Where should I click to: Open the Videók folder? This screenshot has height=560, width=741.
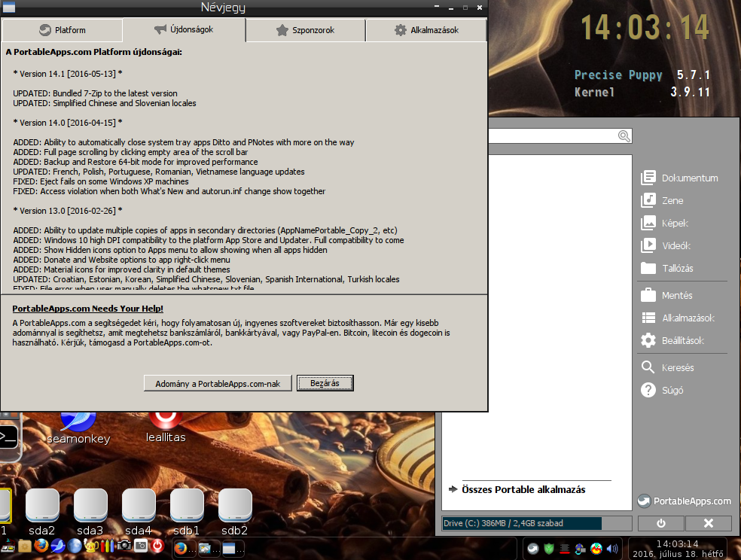click(x=666, y=245)
